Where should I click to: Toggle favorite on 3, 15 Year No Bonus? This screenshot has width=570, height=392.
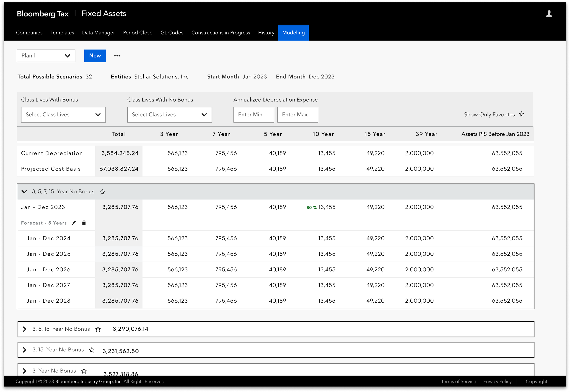point(92,350)
